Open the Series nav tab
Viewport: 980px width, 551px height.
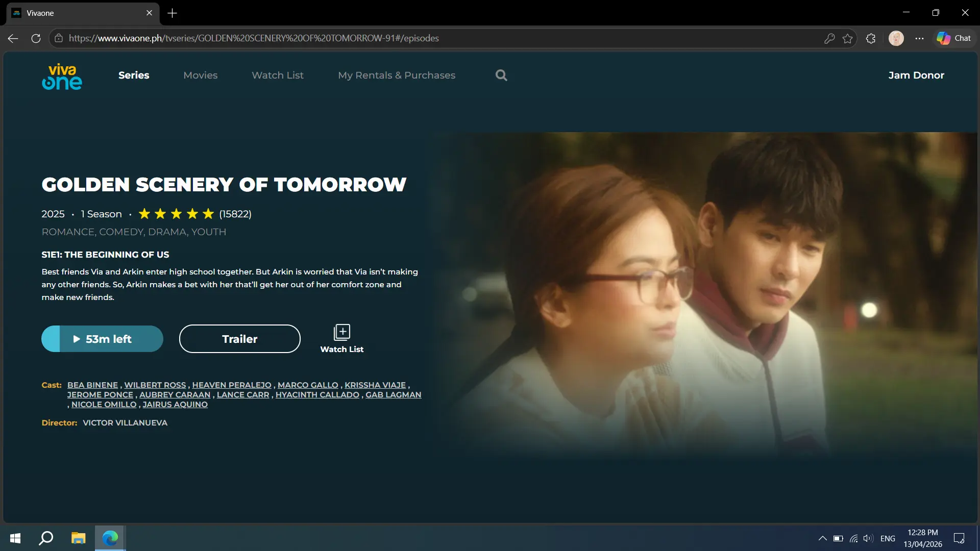(x=134, y=75)
